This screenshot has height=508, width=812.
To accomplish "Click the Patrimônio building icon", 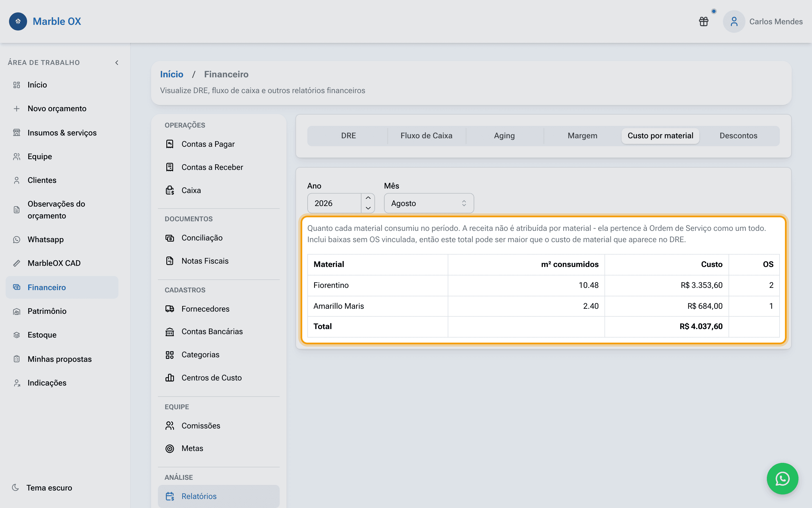I will (x=16, y=312).
